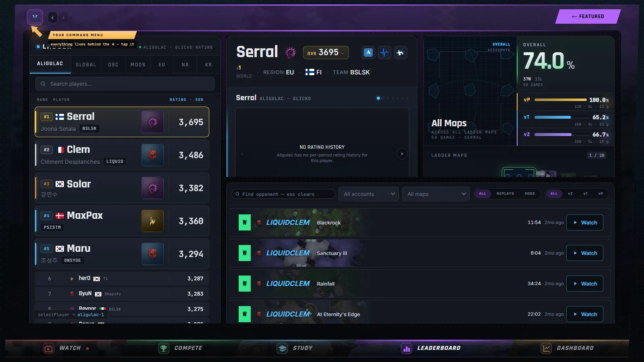Screen dimensions: 644x362
Task: Switch to the MODS ladder tab
Action: pyautogui.click(x=138, y=65)
